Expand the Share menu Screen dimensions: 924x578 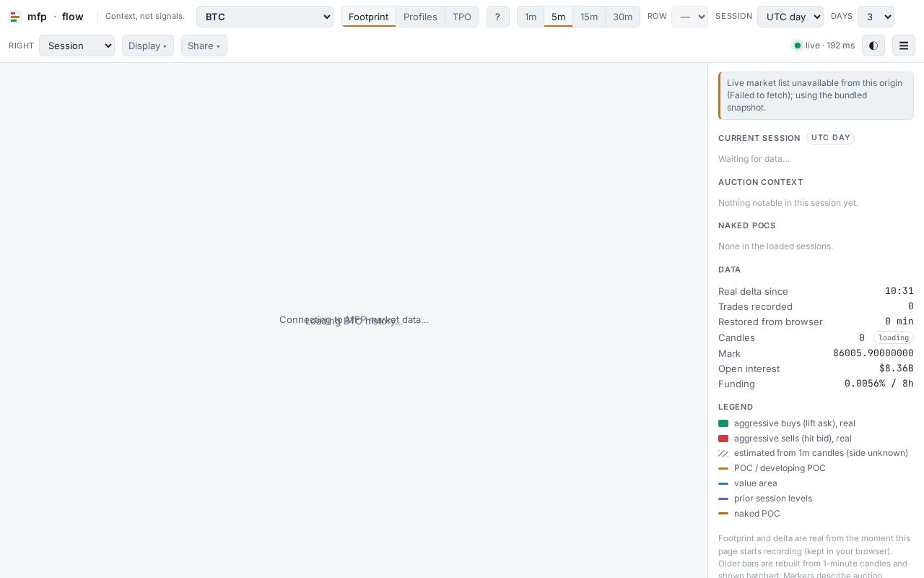pos(204,46)
